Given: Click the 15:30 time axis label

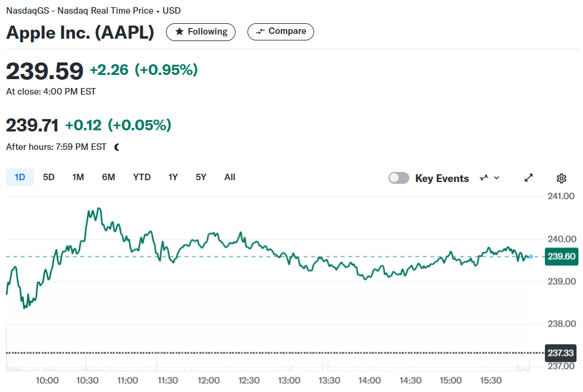Looking at the screenshot, I should (491, 381).
